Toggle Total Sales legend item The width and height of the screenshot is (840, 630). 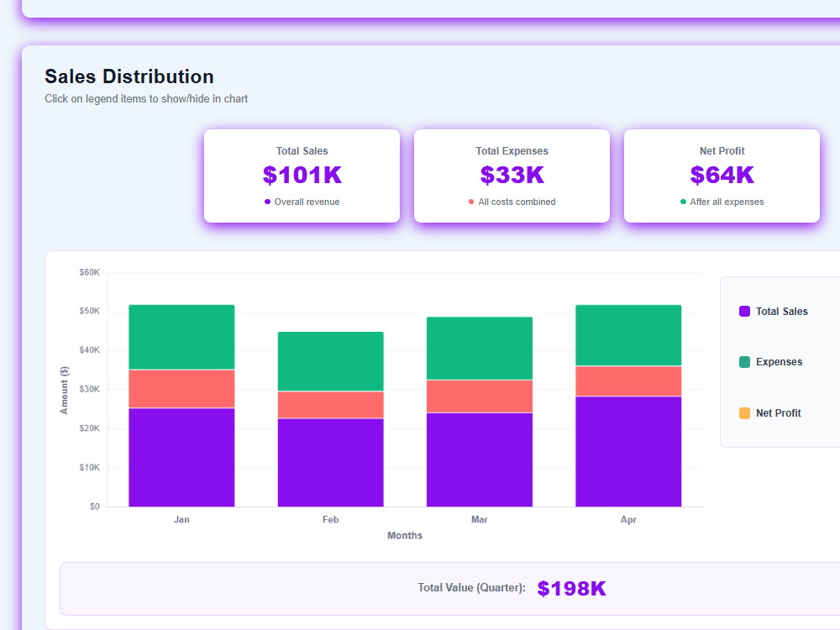coord(774,312)
